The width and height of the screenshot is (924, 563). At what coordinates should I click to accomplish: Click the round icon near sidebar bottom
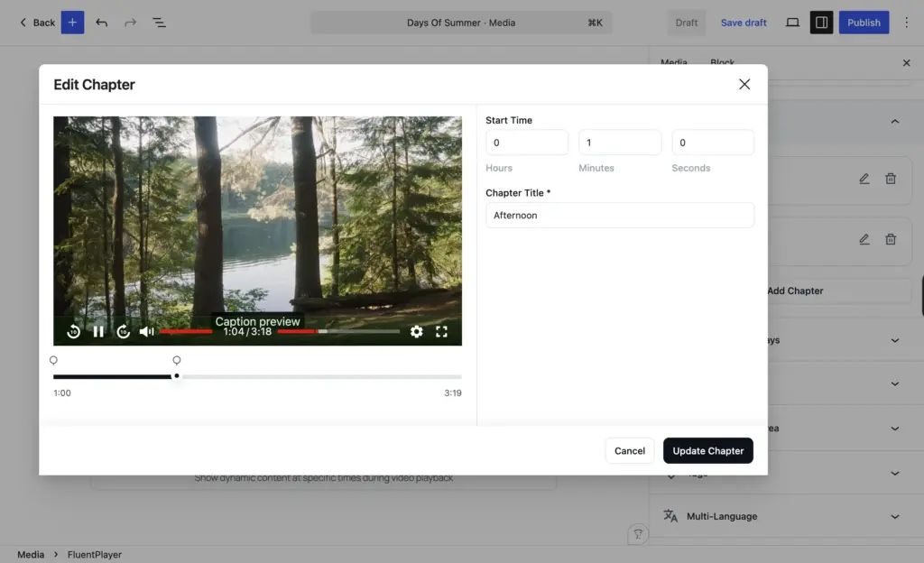point(638,534)
